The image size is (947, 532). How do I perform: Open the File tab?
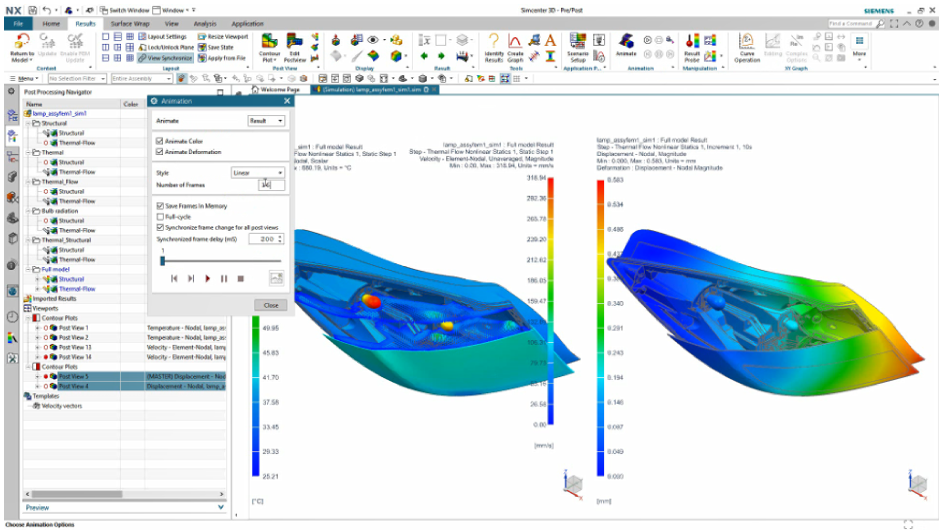click(18, 24)
